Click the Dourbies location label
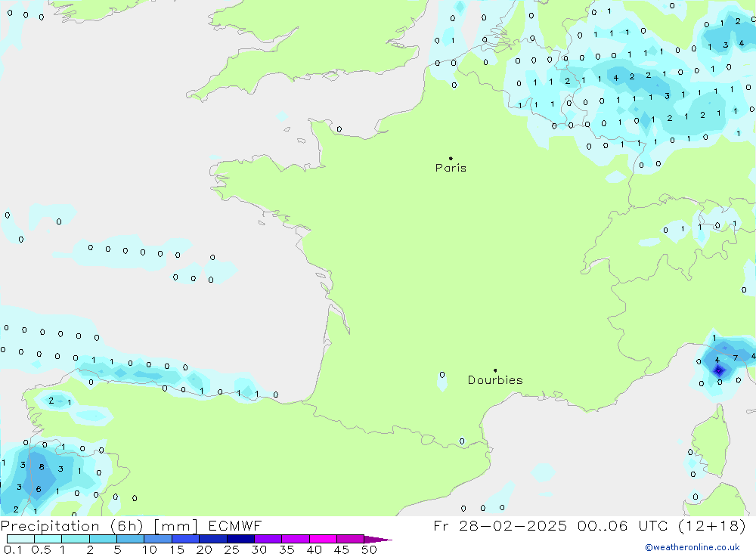756x554 pixels. 495,380
